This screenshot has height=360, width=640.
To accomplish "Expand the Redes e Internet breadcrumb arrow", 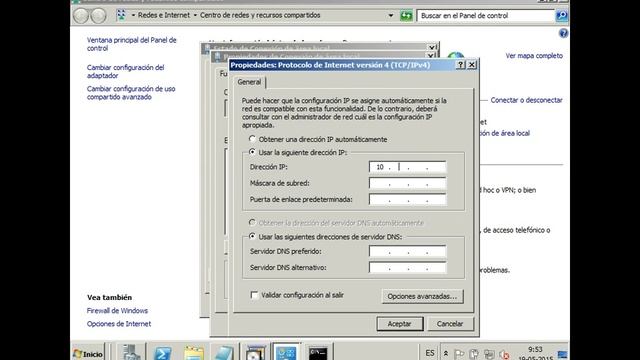I will coord(133,16).
